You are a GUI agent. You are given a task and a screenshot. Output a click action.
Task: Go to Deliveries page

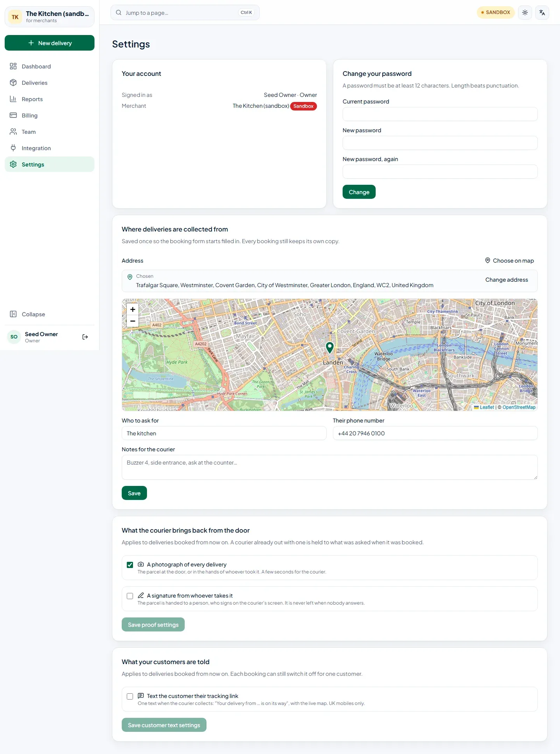click(x=49, y=83)
